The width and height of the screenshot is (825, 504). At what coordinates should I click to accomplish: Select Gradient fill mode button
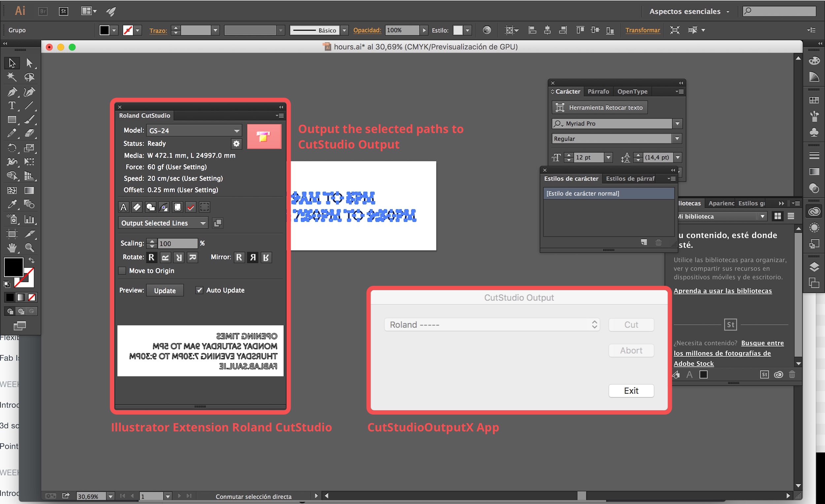(x=21, y=297)
